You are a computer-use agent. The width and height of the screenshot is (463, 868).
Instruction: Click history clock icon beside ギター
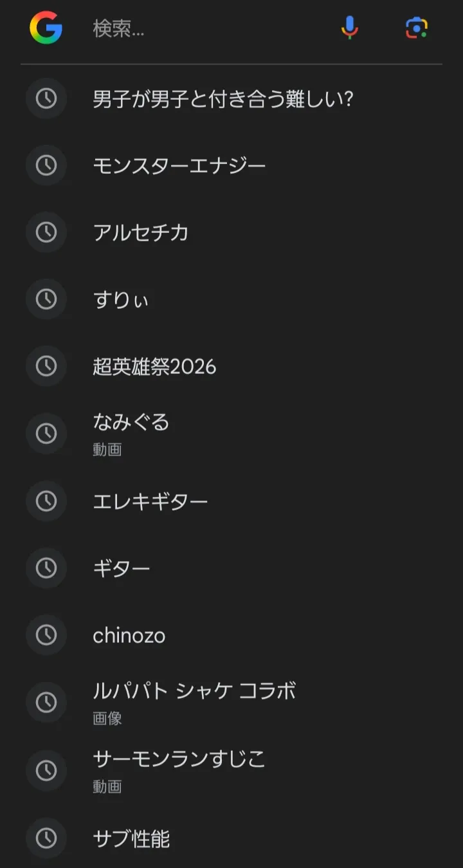(46, 568)
